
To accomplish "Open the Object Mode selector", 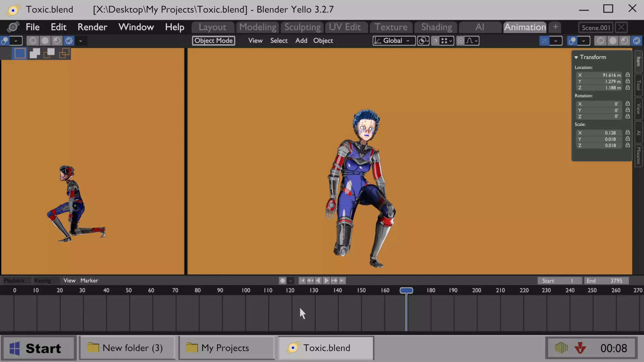I will (214, 41).
